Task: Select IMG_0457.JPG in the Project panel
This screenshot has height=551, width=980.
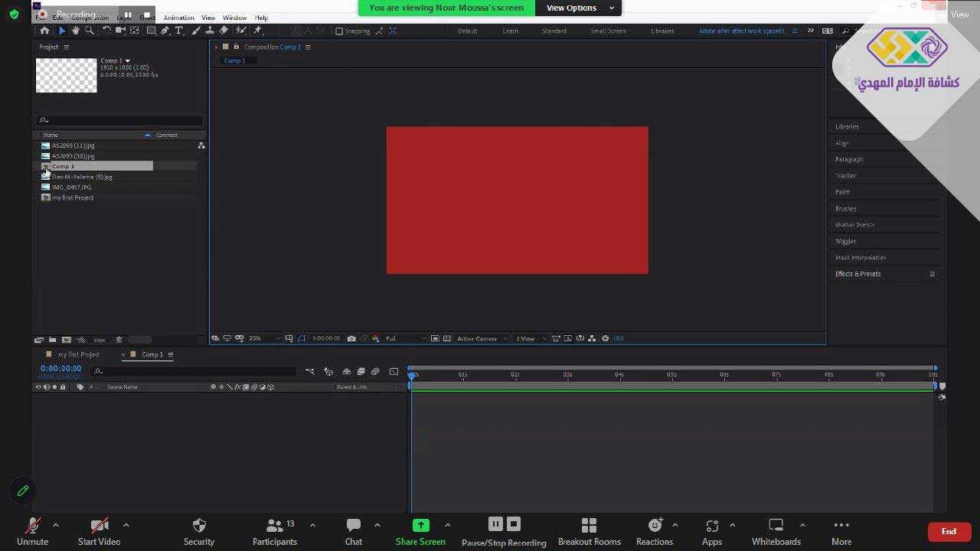Action: pyautogui.click(x=71, y=187)
